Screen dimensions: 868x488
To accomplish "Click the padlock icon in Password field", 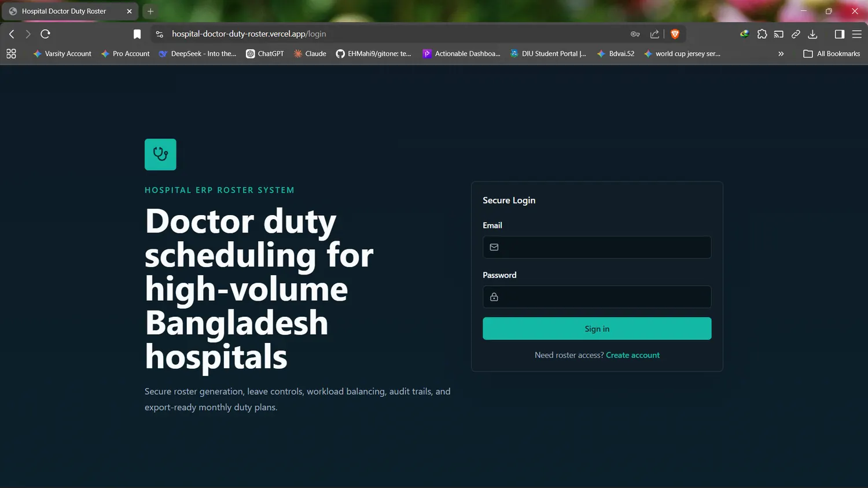I will [494, 297].
